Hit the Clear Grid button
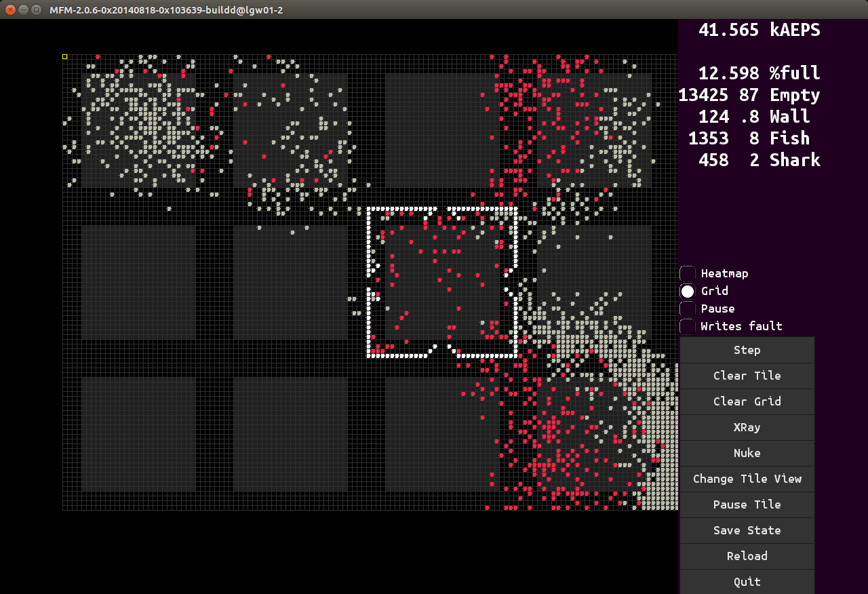 tap(747, 401)
